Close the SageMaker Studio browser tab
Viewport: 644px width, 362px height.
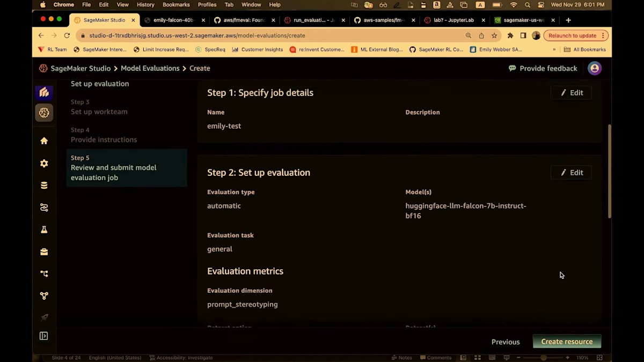tap(134, 20)
